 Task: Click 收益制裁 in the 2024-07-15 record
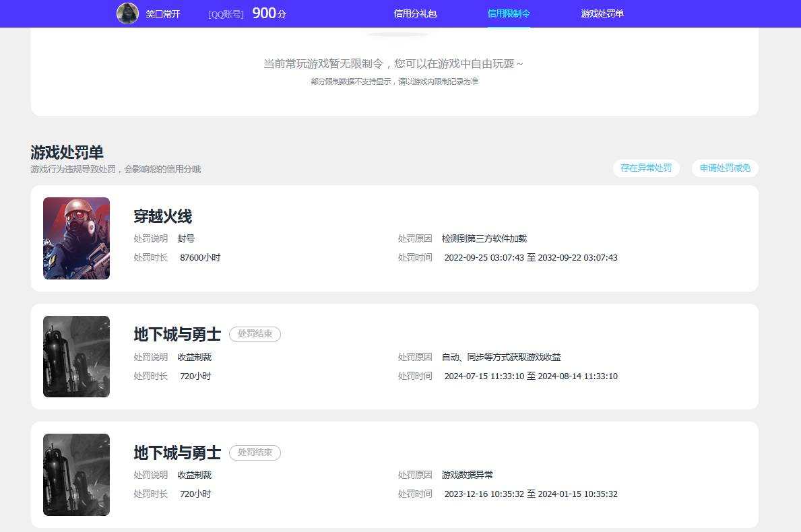(195, 357)
